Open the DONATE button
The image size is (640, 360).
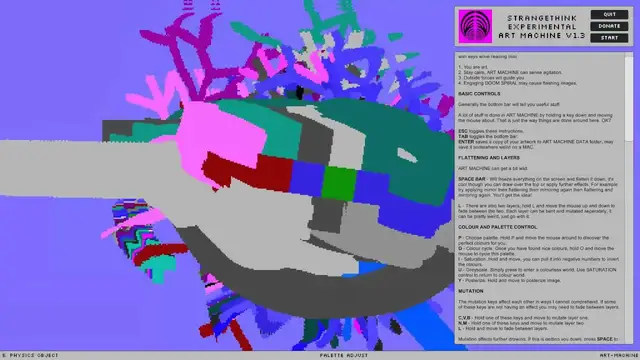pos(609,26)
